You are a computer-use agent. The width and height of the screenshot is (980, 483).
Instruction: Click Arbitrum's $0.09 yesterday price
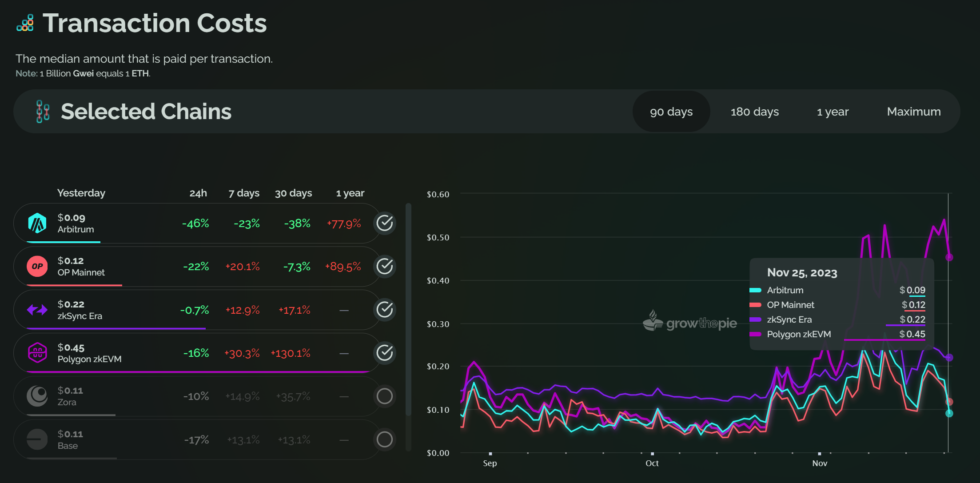coord(71,217)
